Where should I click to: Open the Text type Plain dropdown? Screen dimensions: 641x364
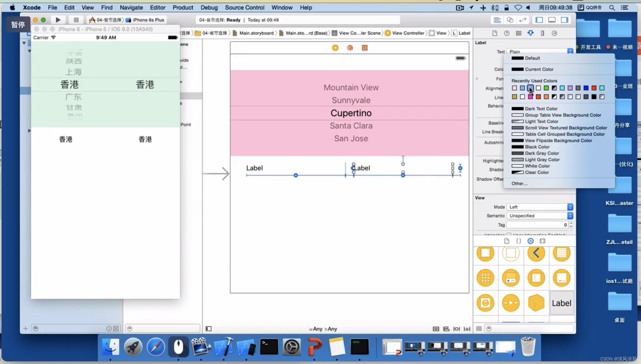pyautogui.click(x=540, y=51)
